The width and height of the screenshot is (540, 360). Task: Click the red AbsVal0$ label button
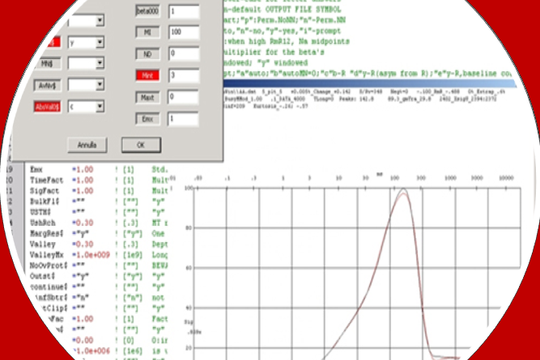point(48,107)
